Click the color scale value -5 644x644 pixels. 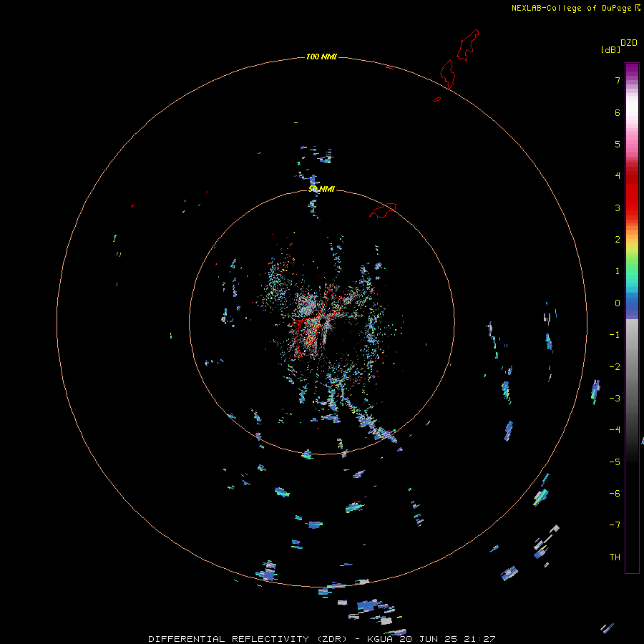615,462
